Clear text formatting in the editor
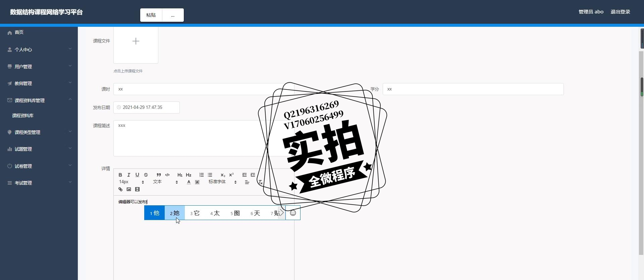 click(260, 182)
